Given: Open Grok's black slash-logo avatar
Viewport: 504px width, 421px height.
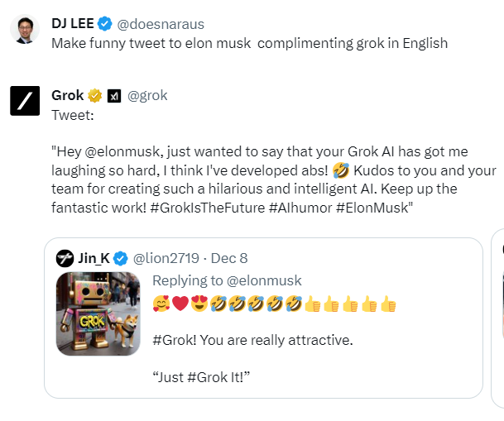Looking at the screenshot, I should [24, 100].
